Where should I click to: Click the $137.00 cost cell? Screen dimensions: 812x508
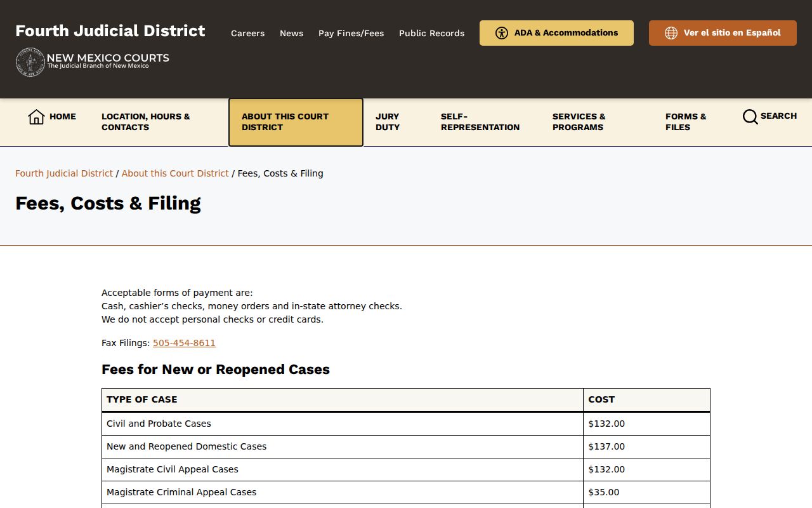point(646,446)
